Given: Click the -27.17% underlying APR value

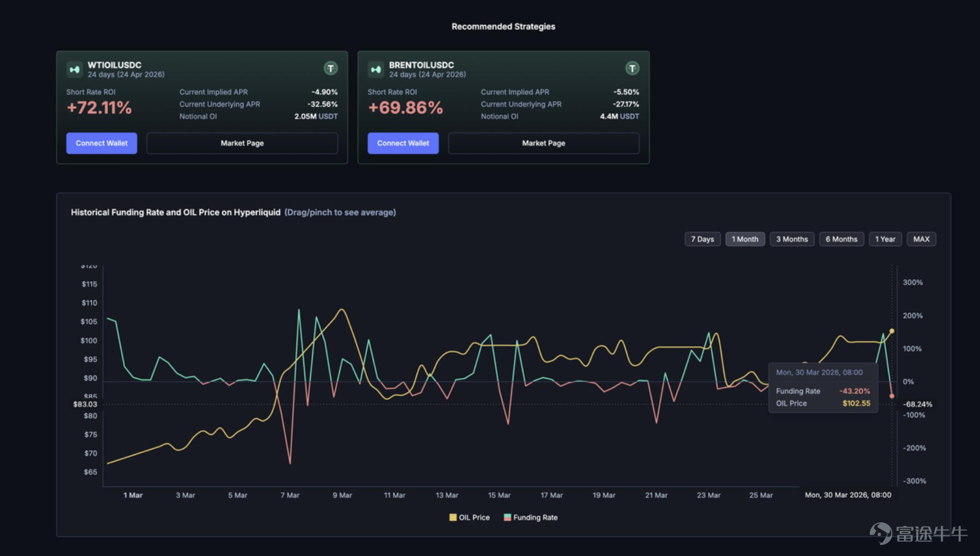Looking at the screenshot, I should (626, 104).
